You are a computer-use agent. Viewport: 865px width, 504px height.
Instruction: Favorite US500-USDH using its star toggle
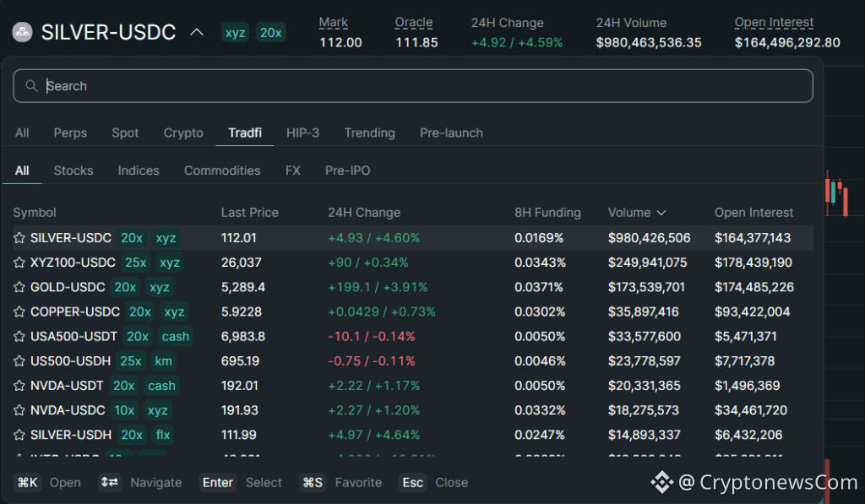[18, 360]
